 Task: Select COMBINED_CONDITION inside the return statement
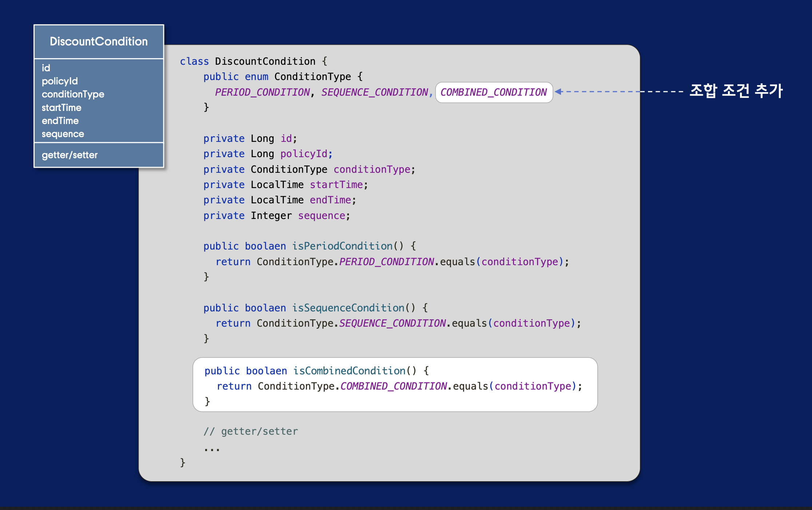point(393,386)
